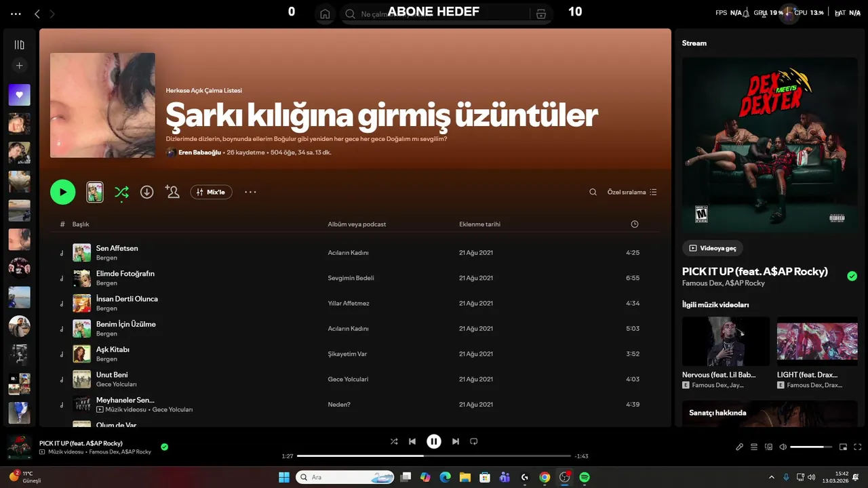Open album link Sevgimin Bedeli
This screenshot has height=488, width=868.
click(x=351, y=278)
